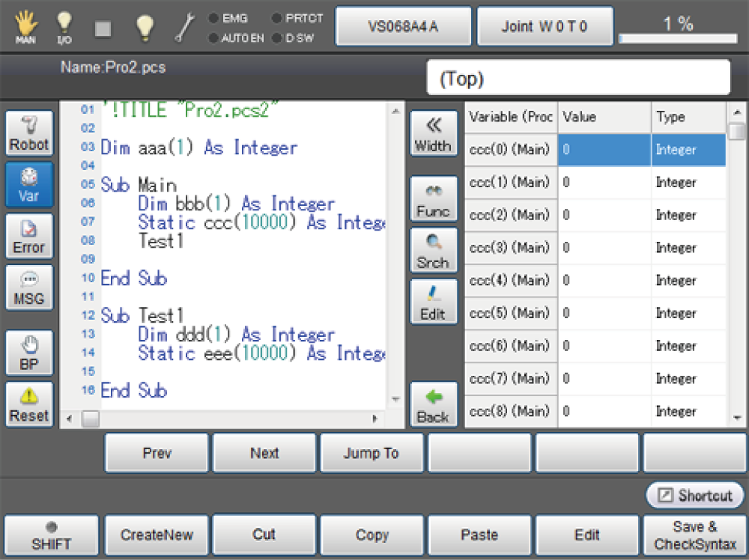Click the 1% speed progress bar
Image resolution: width=749 pixels, height=560 pixels.
(x=678, y=37)
